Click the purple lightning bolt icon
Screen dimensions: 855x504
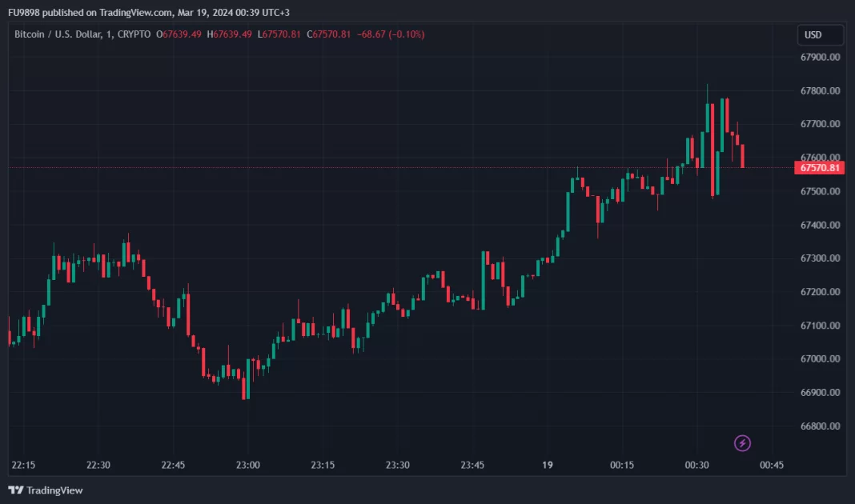742,443
